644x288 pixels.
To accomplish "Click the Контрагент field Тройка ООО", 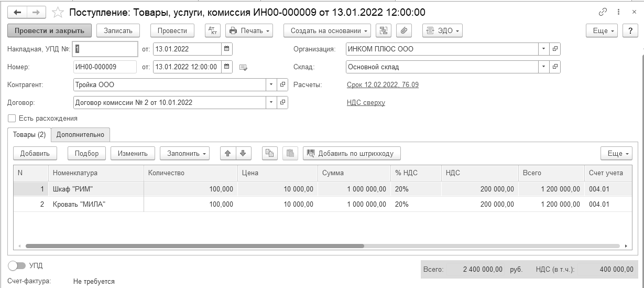I will click(x=170, y=84).
